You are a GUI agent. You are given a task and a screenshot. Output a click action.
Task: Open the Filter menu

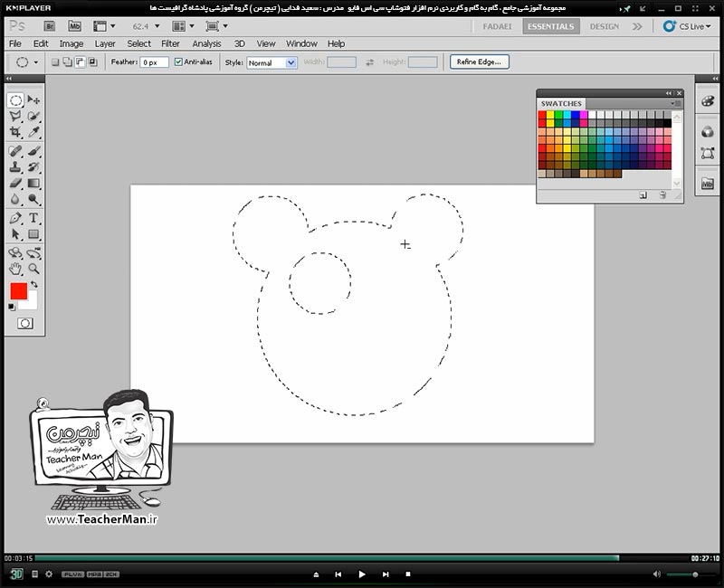170,43
